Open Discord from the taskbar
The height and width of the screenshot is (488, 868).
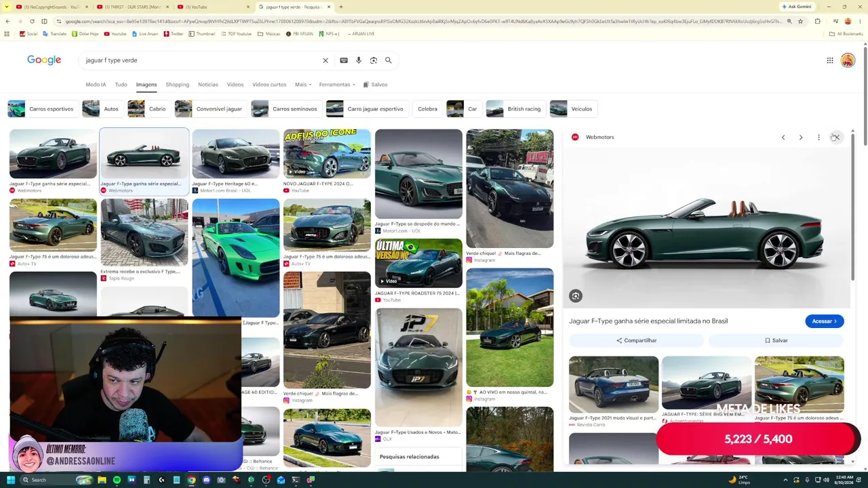(x=206, y=480)
